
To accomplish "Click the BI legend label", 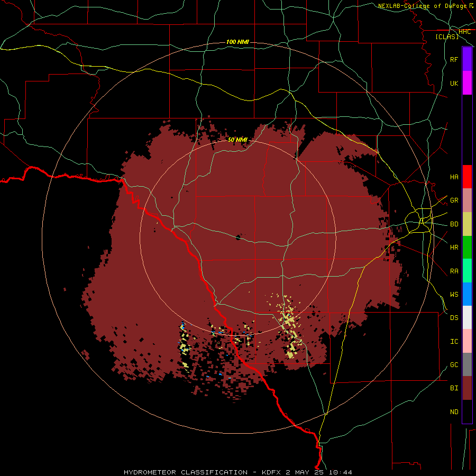I will (x=454, y=388).
